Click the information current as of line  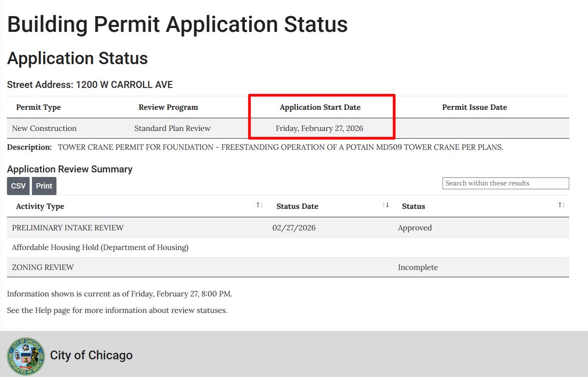coord(120,294)
